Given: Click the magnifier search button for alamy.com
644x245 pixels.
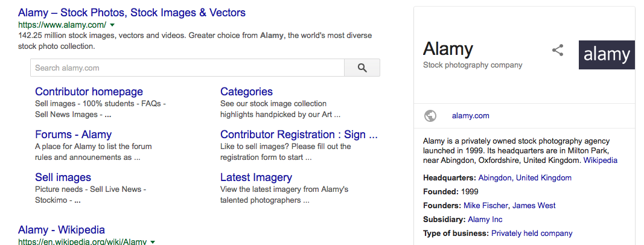Looking at the screenshot, I should tap(362, 68).
